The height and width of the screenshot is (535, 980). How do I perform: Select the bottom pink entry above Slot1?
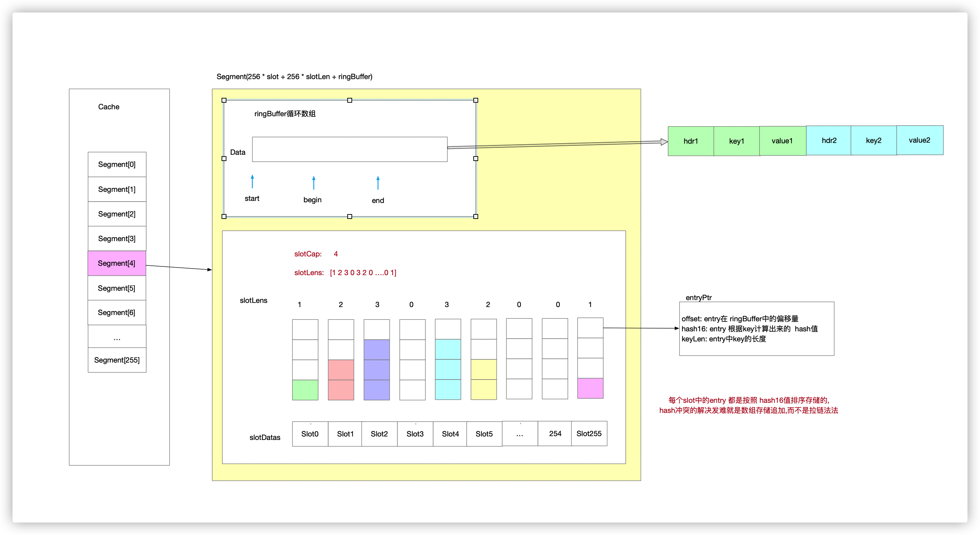tap(341, 390)
